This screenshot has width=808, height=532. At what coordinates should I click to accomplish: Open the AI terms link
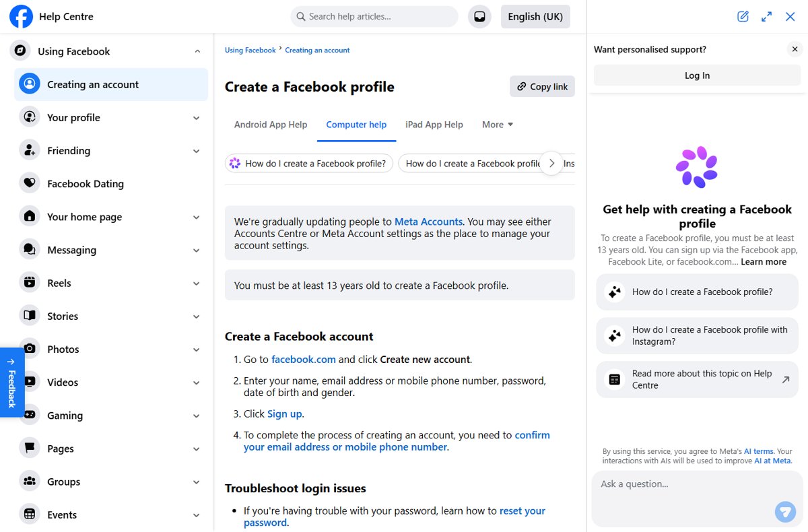pos(759,451)
